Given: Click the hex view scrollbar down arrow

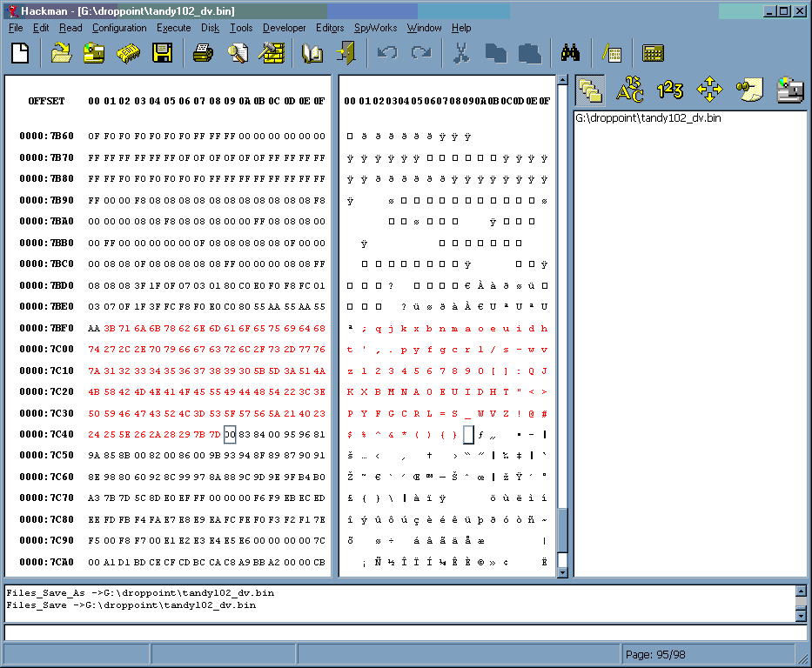Looking at the screenshot, I should pos(562,572).
